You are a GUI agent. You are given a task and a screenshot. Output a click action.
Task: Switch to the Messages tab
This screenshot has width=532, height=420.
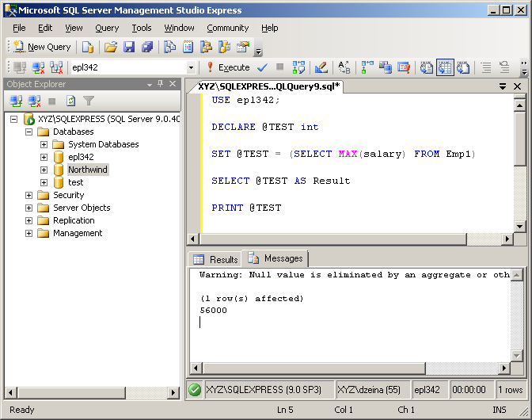[275, 258]
